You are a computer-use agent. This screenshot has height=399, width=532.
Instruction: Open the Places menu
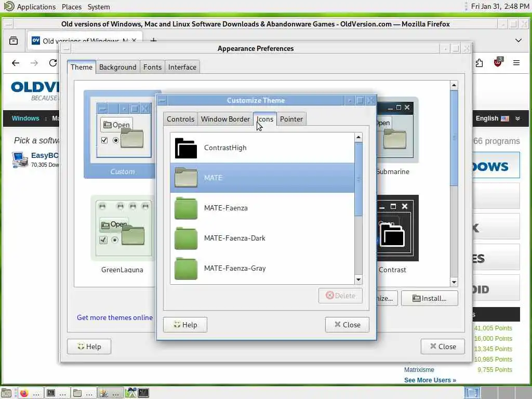(x=72, y=7)
